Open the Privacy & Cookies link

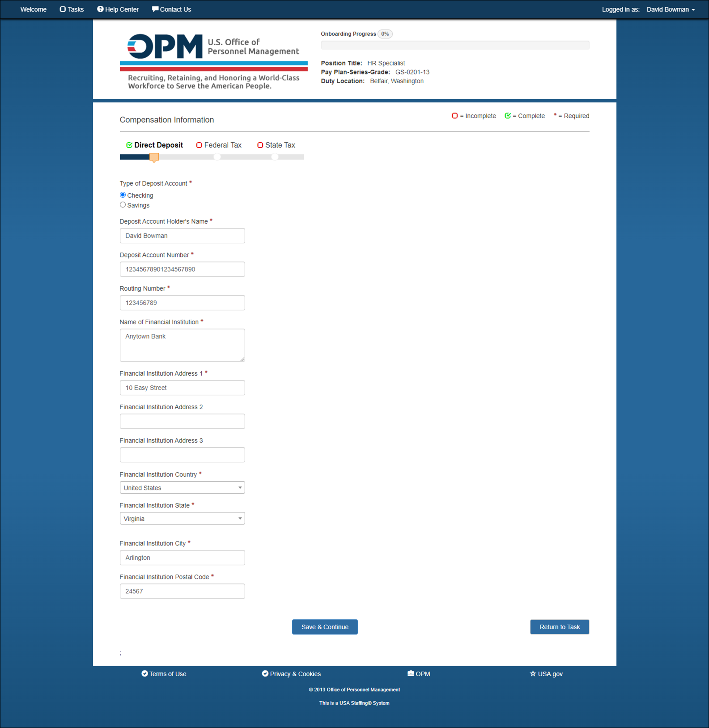291,674
